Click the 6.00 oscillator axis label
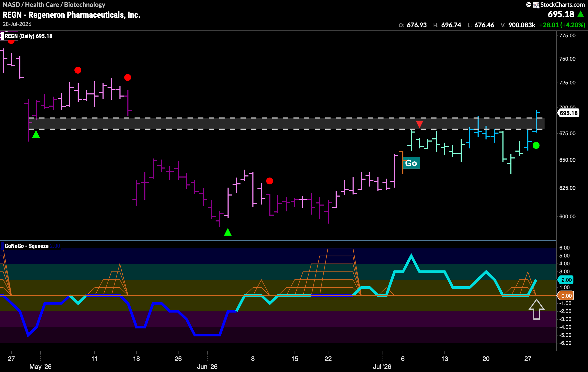This screenshot has width=588, height=372. pos(564,248)
